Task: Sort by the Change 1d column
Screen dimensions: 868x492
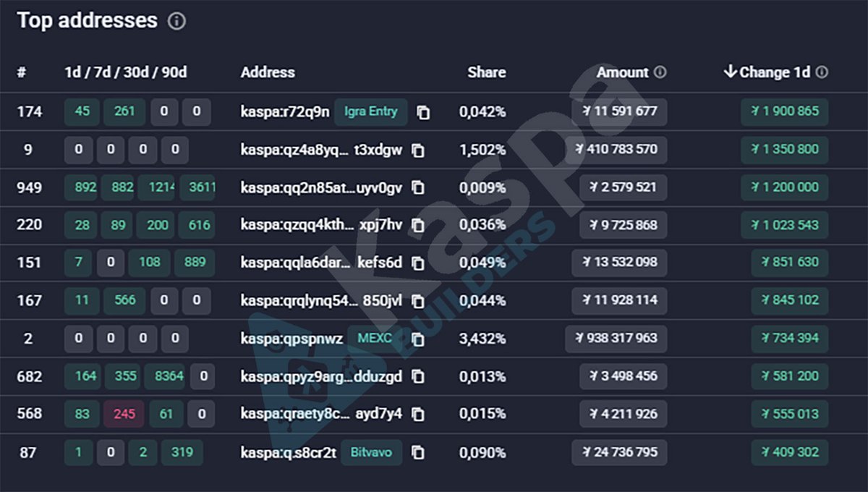Action: (767, 72)
